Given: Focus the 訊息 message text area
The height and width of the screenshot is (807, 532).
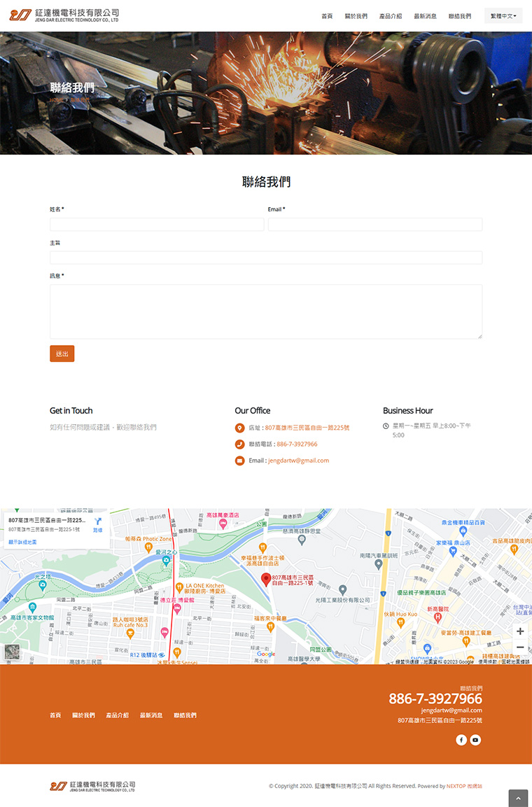Looking at the screenshot, I should (266, 311).
